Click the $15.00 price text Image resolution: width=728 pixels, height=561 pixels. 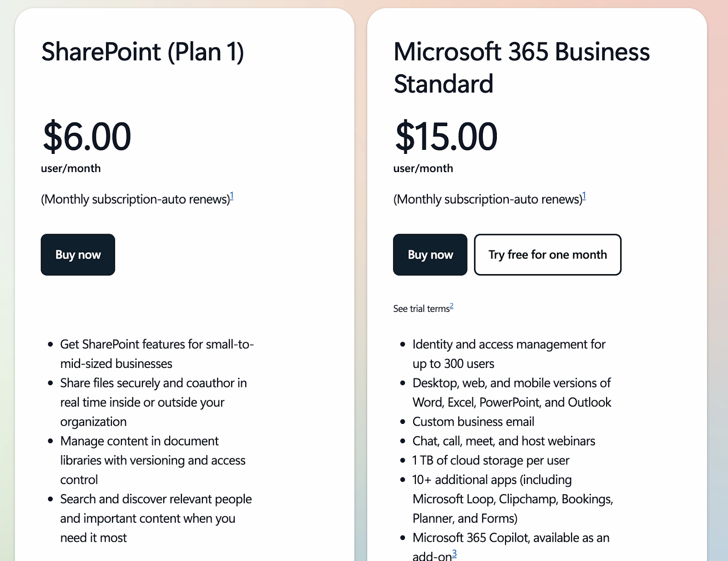click(x=446, y=136)
